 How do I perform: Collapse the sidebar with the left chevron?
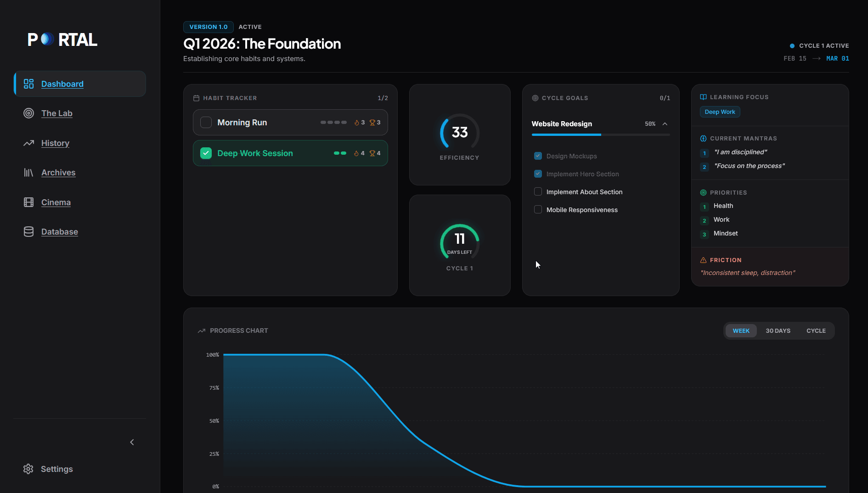click(x=132, y=442)
